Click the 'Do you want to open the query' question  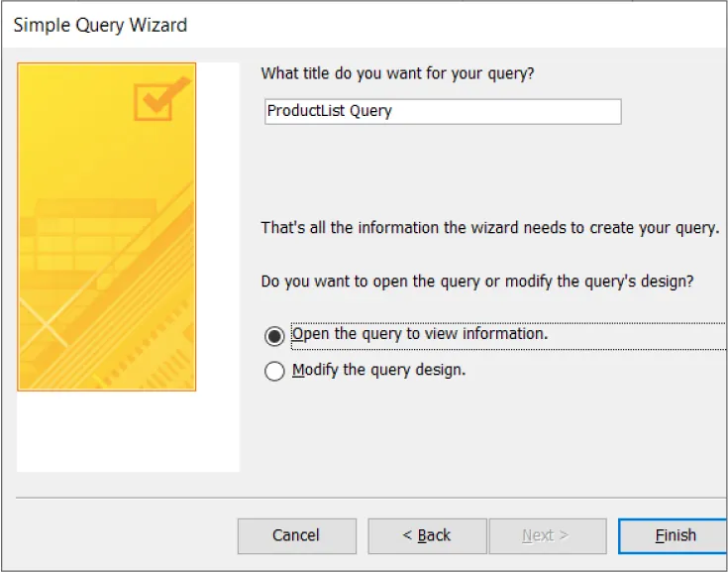coord(476,282)
